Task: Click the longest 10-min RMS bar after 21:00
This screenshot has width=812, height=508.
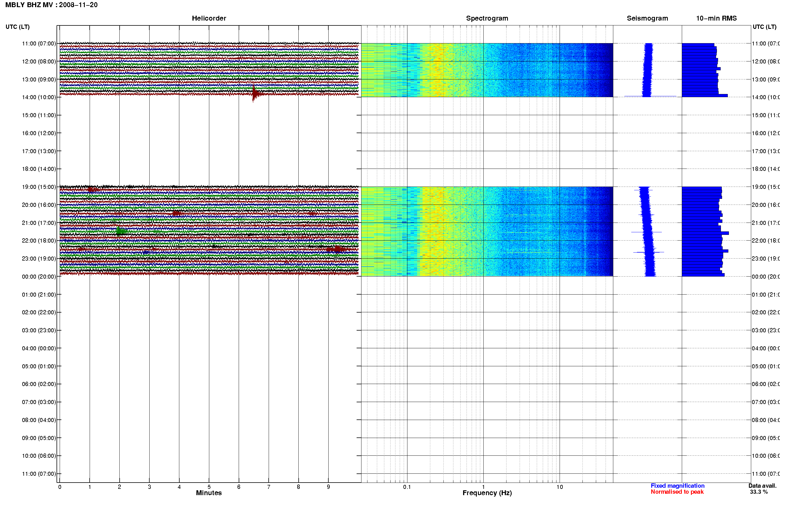Action: (x=705, y=233)
